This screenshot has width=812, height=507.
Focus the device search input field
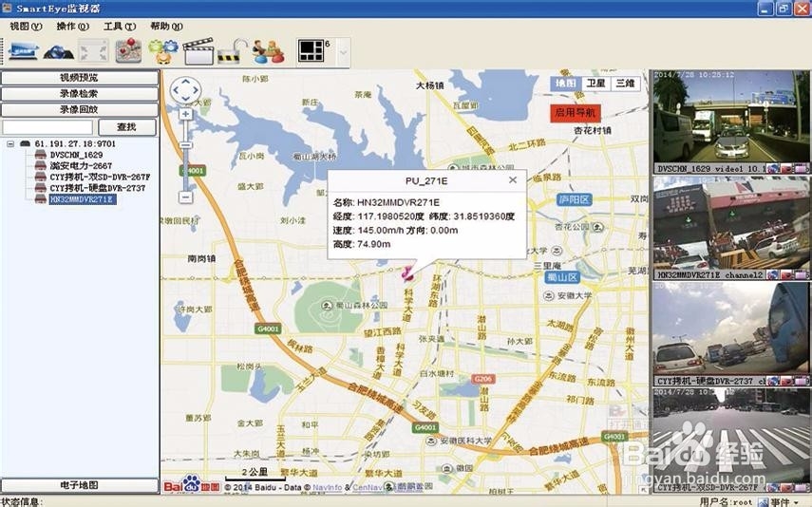click(x=47, y=127)
